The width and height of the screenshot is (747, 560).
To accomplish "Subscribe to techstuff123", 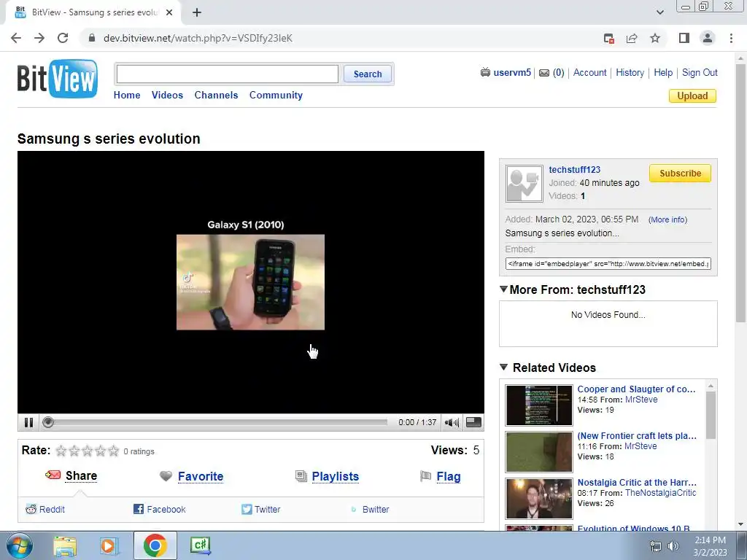I will (680, 174).
